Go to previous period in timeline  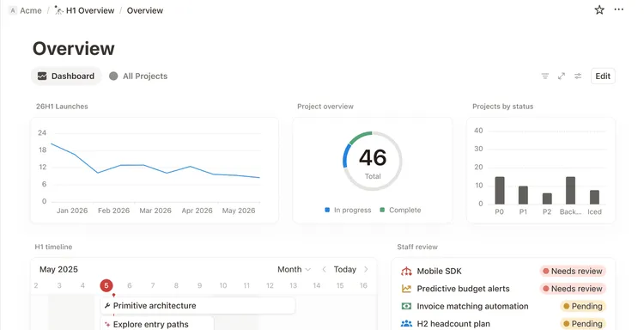click(x=324, y=270)
